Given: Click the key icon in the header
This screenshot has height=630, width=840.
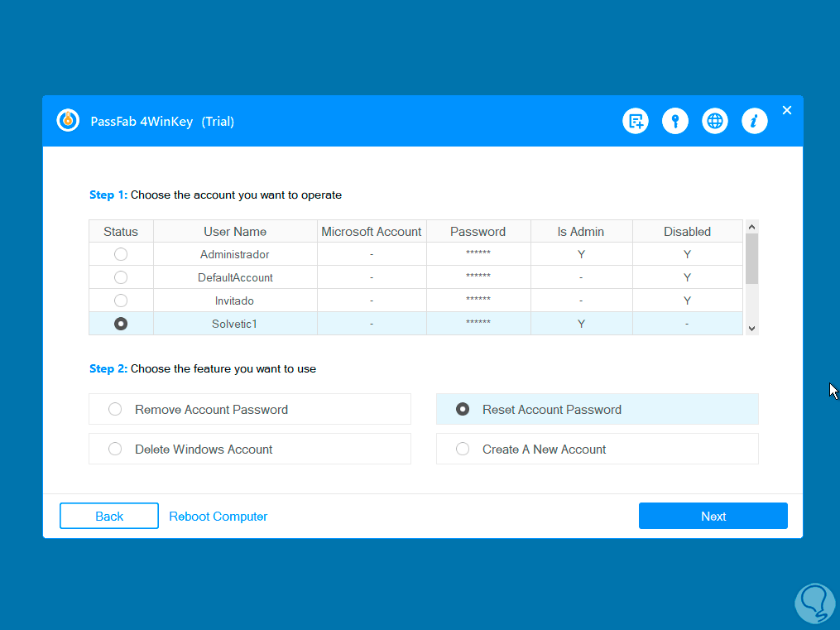Looking at the screenshot, I should click(675, 121).
